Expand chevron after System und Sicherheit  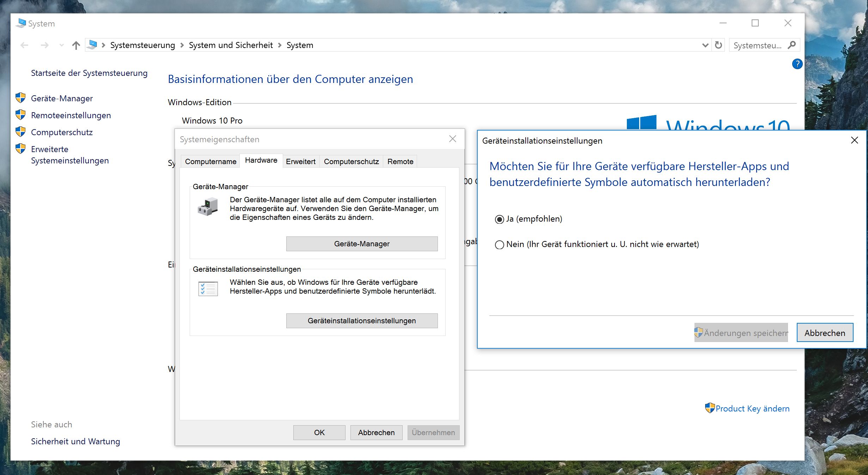coord(280,45)
